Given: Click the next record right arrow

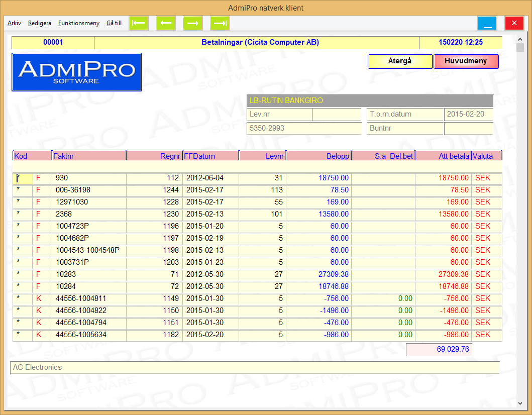Looking at the screenshot, I should tap(193, 23).
